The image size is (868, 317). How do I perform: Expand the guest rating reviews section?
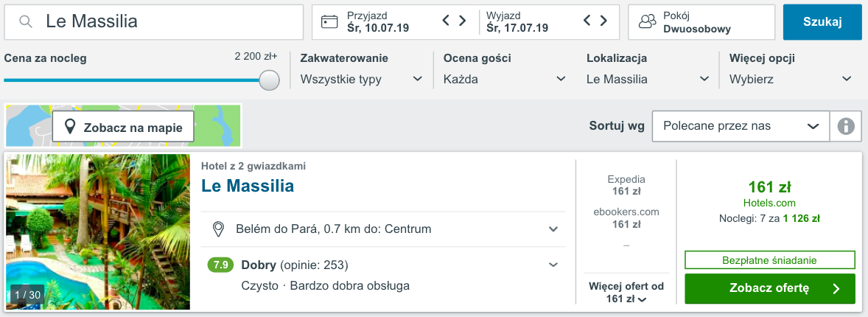(x=553, y=265)
